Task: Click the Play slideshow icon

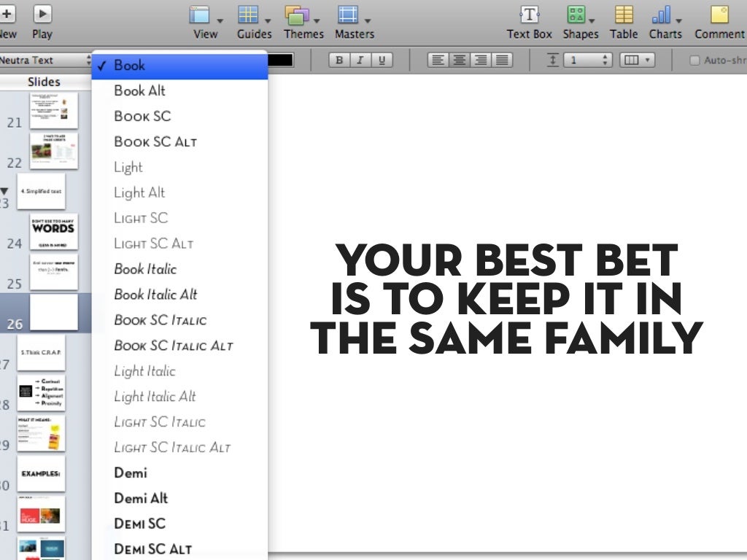Action: [x=42, y=15]
